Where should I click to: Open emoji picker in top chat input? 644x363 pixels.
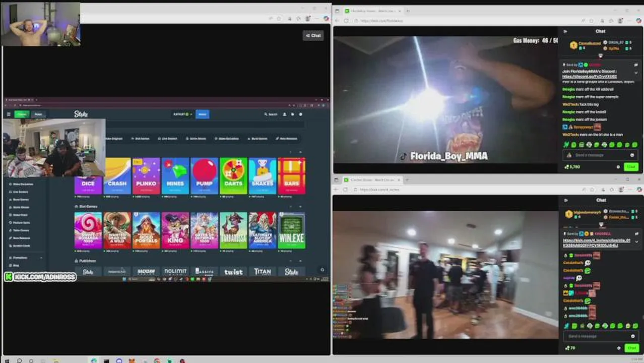632,155
